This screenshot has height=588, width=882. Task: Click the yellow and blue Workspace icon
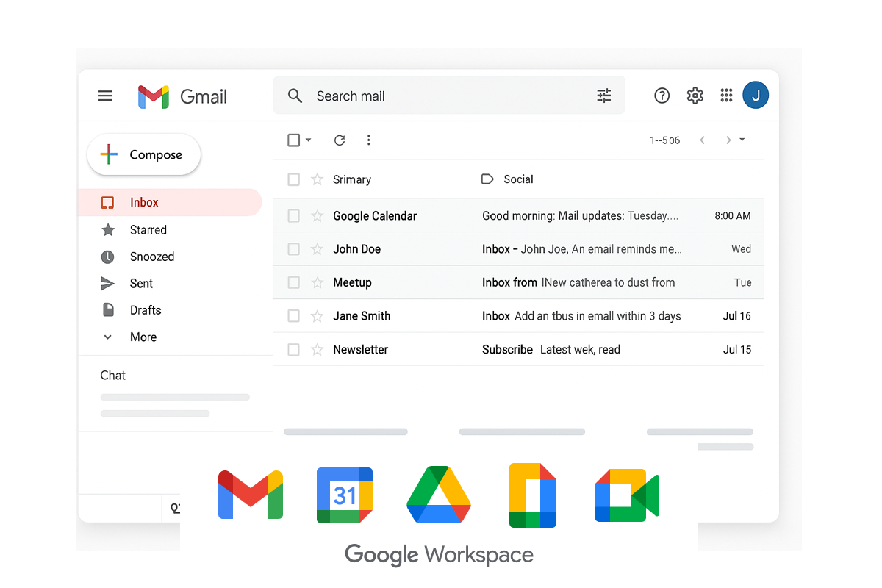click(533, 495)
